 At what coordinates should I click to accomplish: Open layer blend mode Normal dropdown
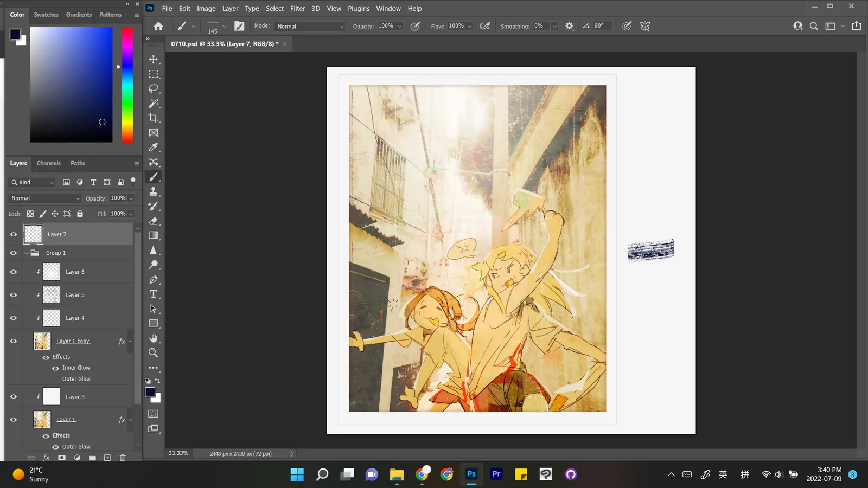(45, 198)
